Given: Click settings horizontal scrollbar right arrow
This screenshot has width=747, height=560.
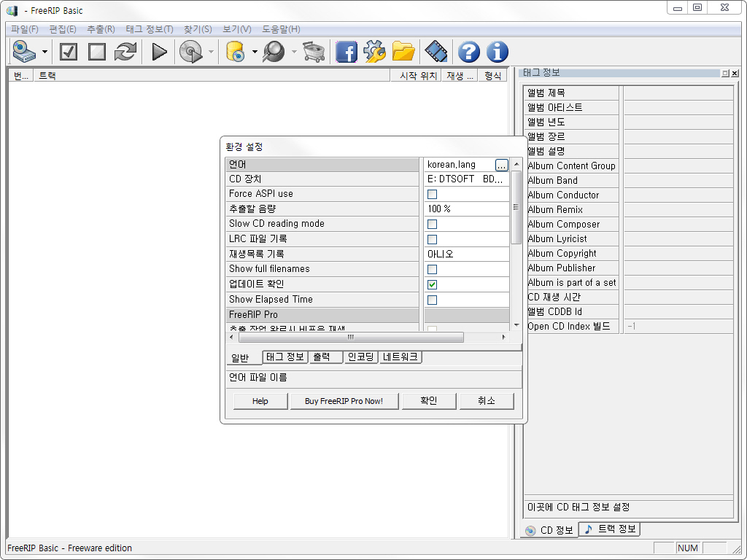Looking at the screenshot, I should (503, 337).
